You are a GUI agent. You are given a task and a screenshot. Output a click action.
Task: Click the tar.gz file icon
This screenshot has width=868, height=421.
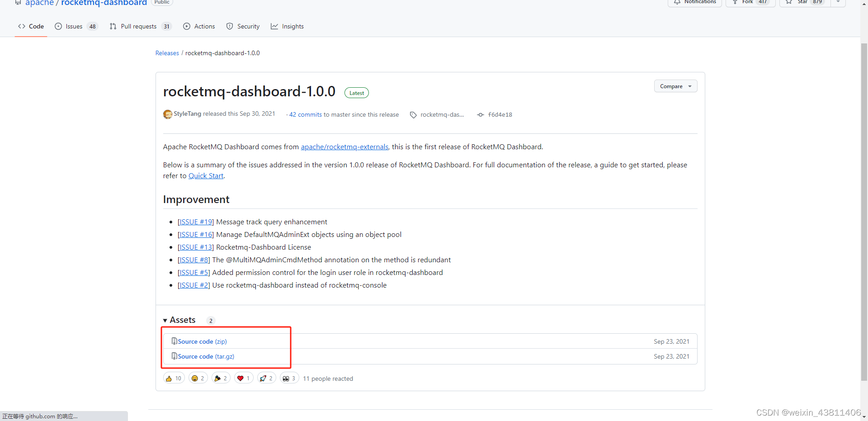click(174, 356)
